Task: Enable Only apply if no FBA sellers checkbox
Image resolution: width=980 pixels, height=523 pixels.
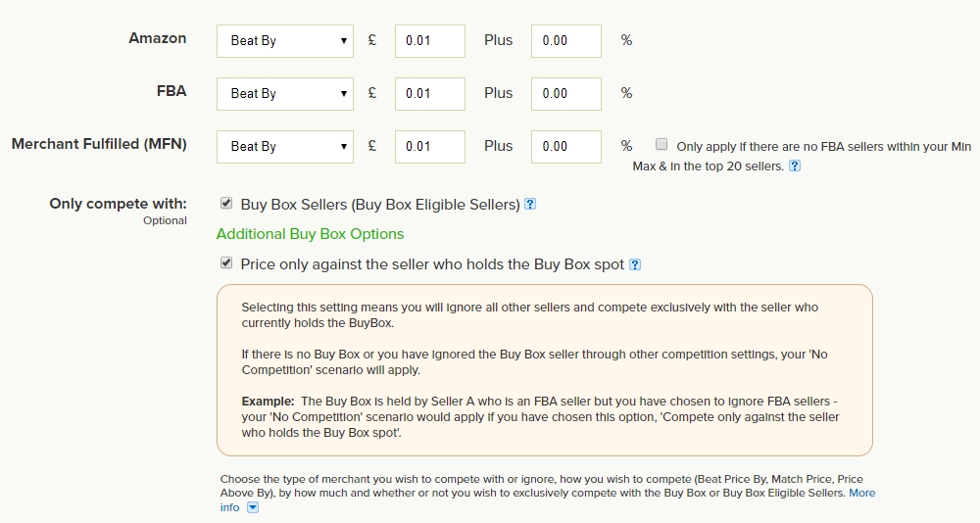Action: coord(661,145)
